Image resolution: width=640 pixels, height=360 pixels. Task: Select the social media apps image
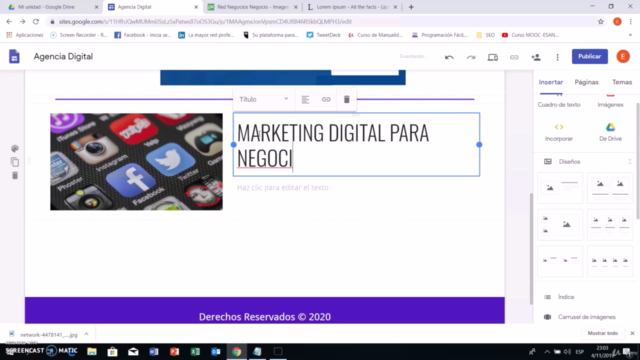[136, 162]
